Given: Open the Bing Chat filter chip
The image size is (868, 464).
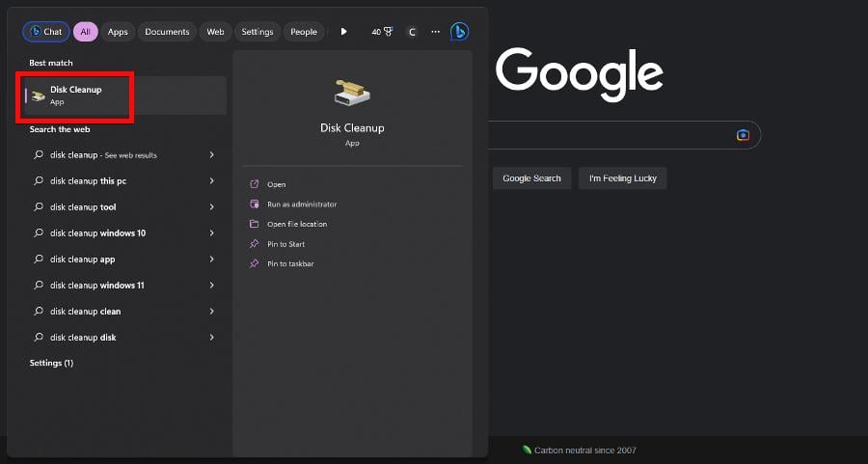Looking at the screenshot, I should coord(46,32).
